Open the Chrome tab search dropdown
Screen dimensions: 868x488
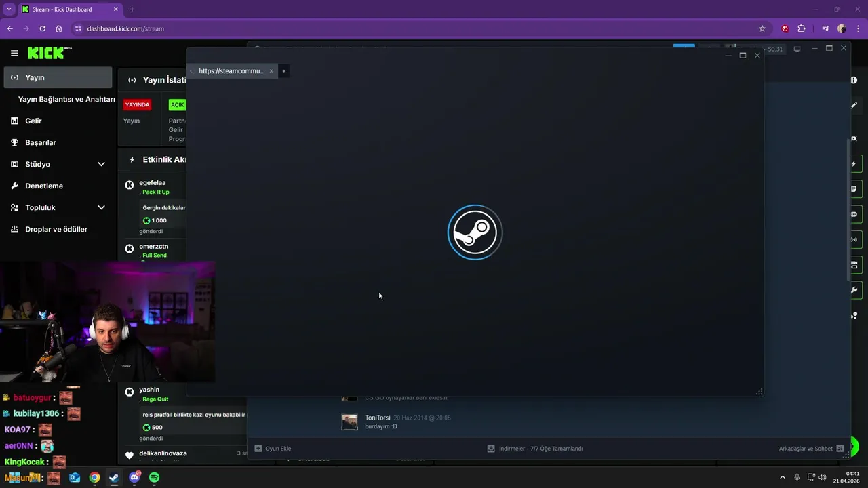coord(9,9)
